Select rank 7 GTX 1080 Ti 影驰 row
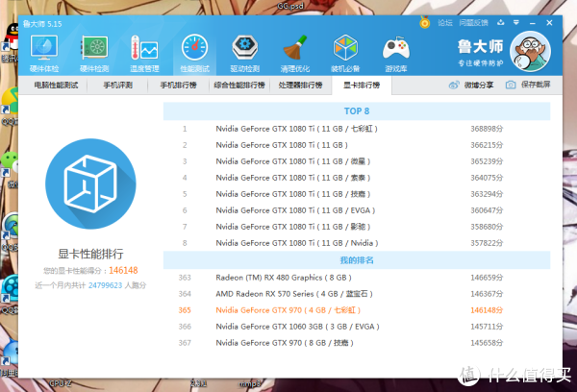 pyautogui.click(x=357, y=227)
